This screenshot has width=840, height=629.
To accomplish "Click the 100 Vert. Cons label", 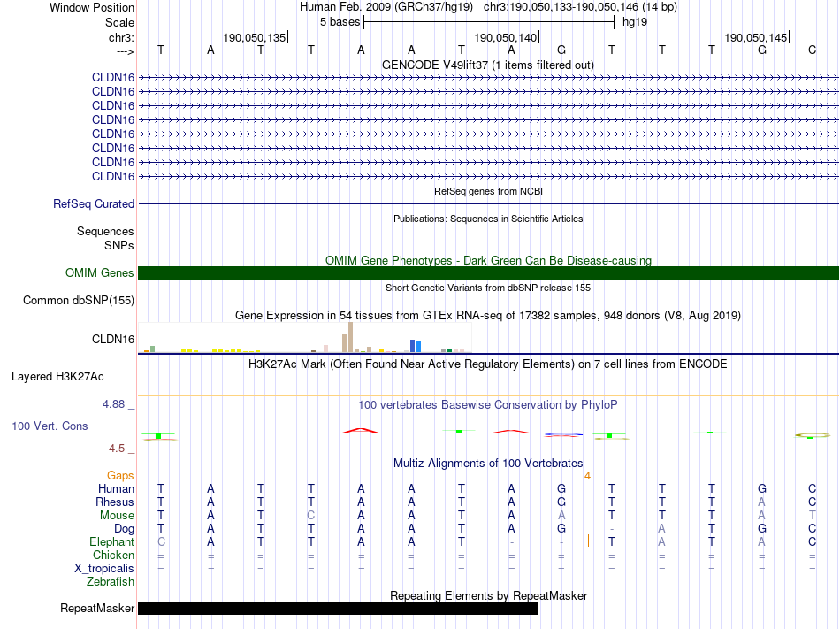I will [50, 426].
